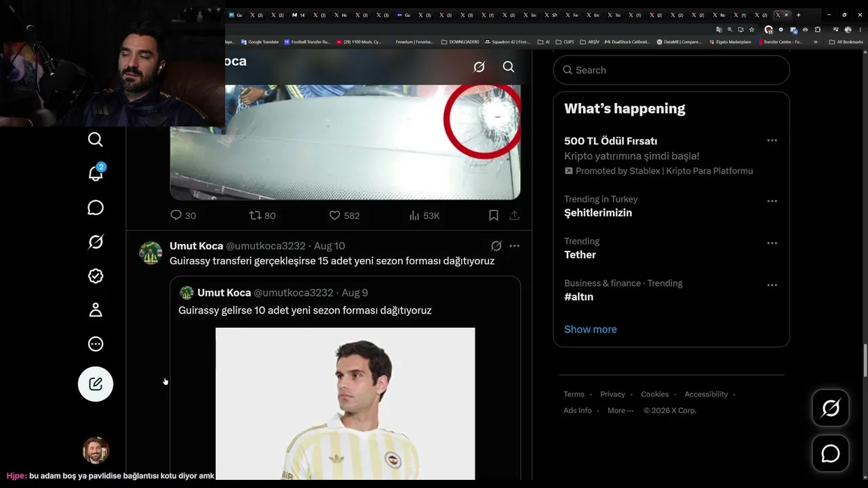
Task: Open the verified badge sidebar item
Action: tap(96, 276)
